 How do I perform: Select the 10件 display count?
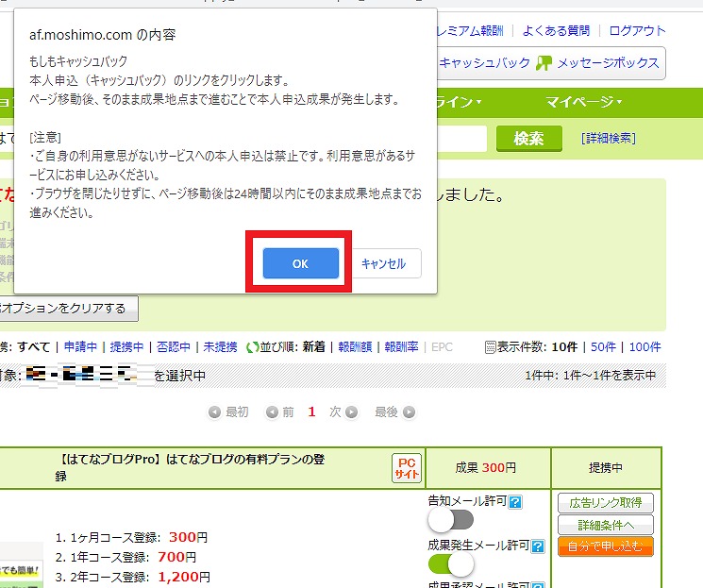[x=564, y=346]
